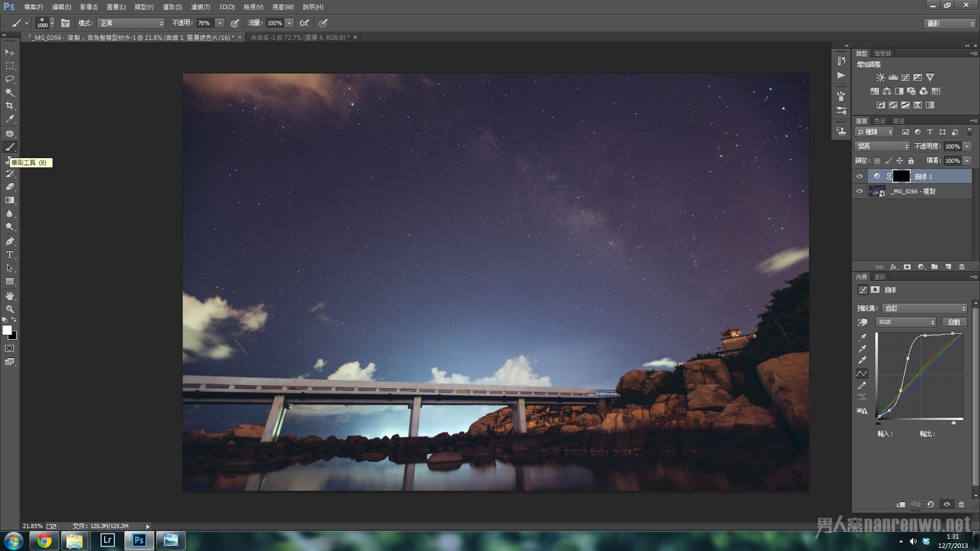Open the 影像(I) menu
This screenshot has height=551, width=980.
point(89,7)
